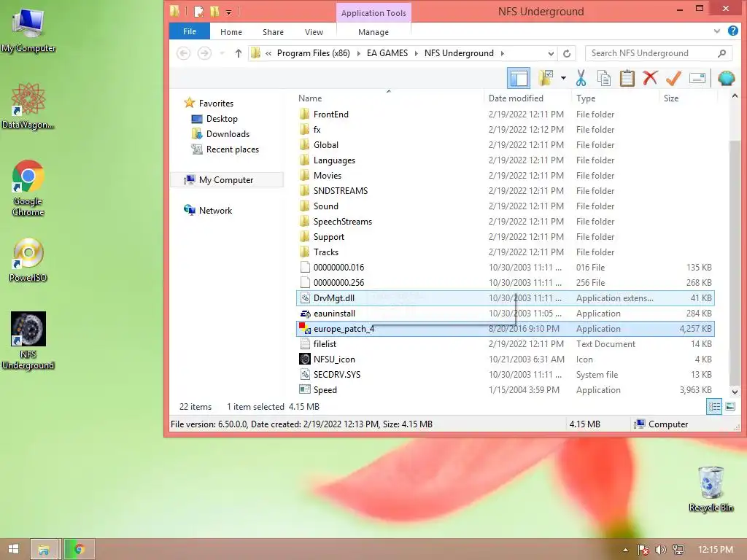Image resolution: width=747 pixels, height=560 pixels.
Task: Click the Paste clipboard icon
Action: tap(627, 78)
